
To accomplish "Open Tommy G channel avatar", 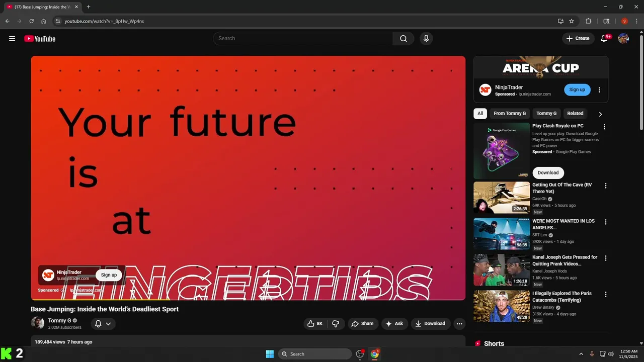I will (x=37, y=322).
